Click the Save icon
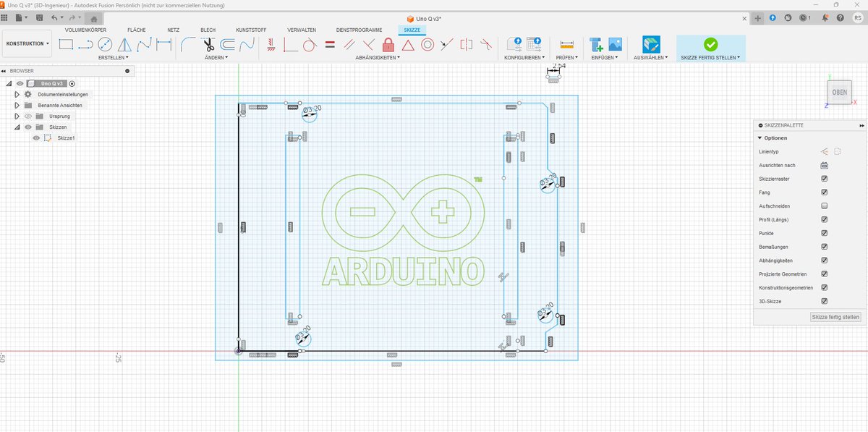Image resolution: width=868 pixels, height=432 pixels. pos(39,17)
